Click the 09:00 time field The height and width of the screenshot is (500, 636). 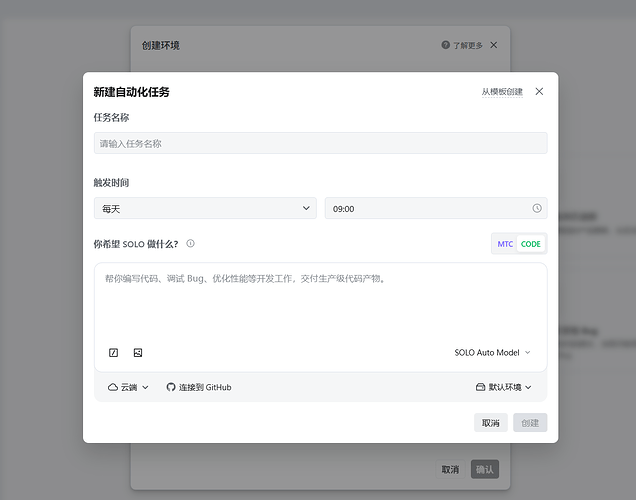point(436,208)
